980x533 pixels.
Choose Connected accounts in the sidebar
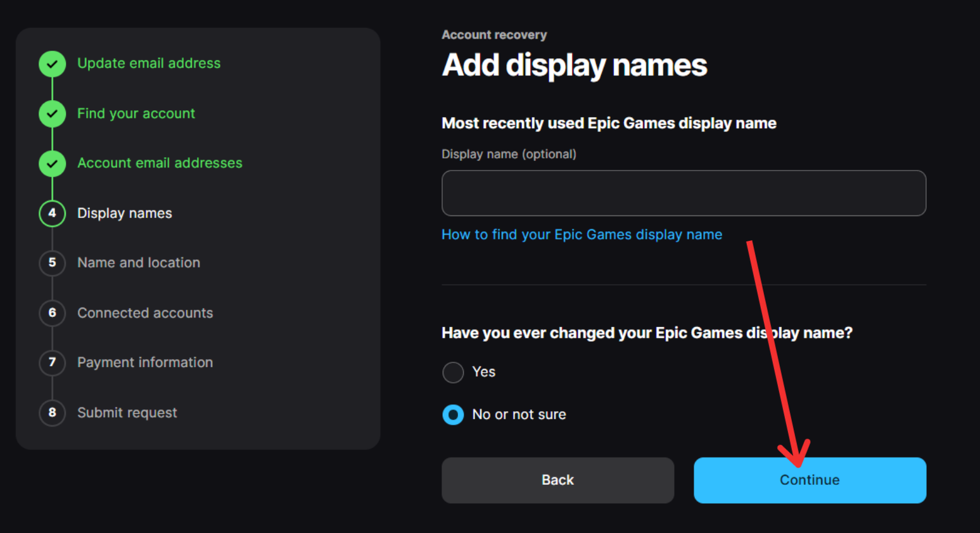pyautogui.click(x=145, y=313)
